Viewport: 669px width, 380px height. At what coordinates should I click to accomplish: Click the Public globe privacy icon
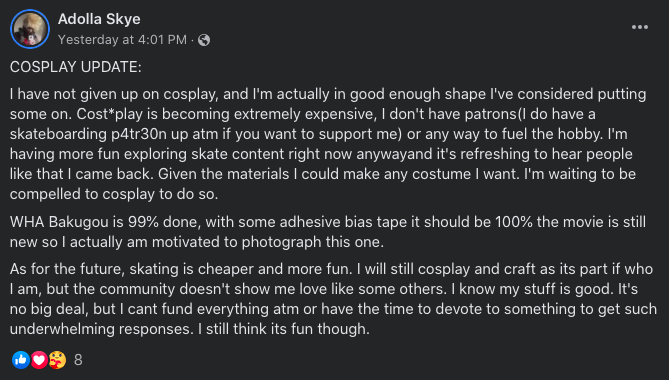(x=204, y=40)
